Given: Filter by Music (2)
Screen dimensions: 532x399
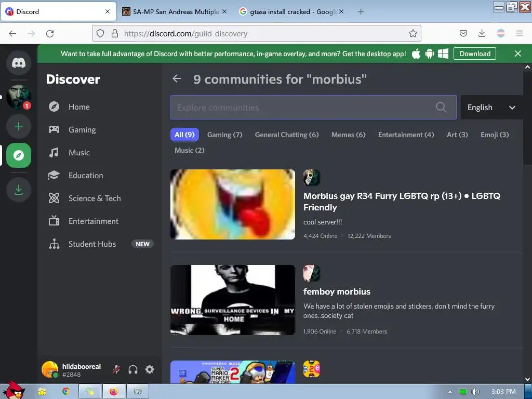Looking at the screenshot, I should click(x=189, y=150).
